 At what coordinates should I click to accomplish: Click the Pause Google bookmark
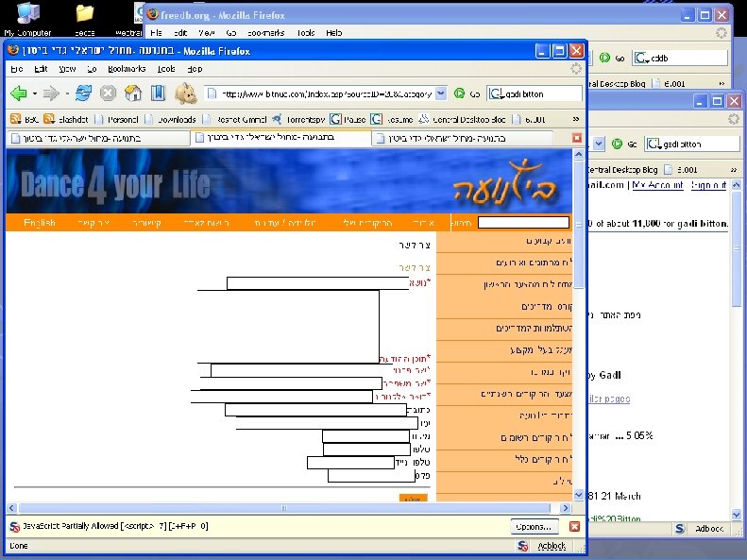(x=348, y=119)
